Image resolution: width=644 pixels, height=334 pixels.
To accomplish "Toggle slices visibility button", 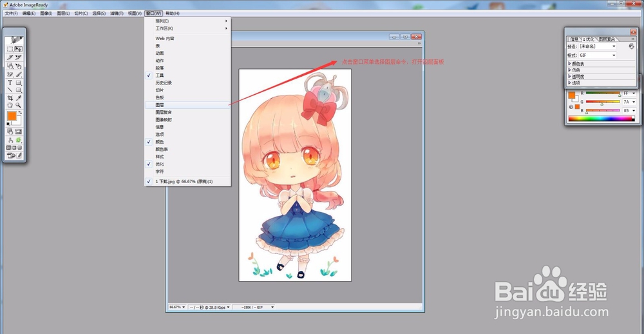I will (19, 132).
